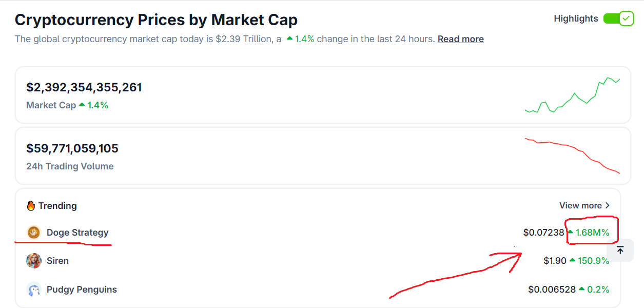Image resolution: width=644 pixels, height=308 pixels.
Task: Open the Read more link
Action: pyautogui.click(x=460, y=39)
